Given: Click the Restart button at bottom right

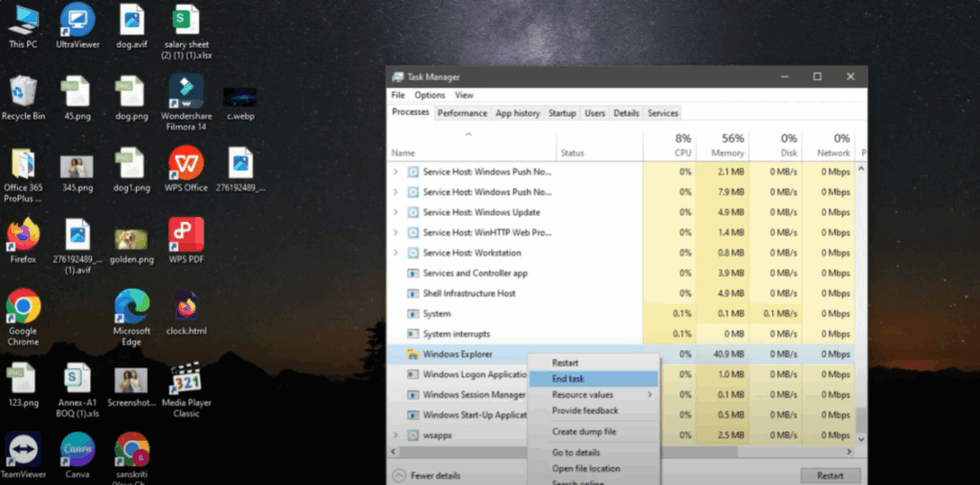Looking at the screenshot, I should pyautogui.click(x=830, y=475).
